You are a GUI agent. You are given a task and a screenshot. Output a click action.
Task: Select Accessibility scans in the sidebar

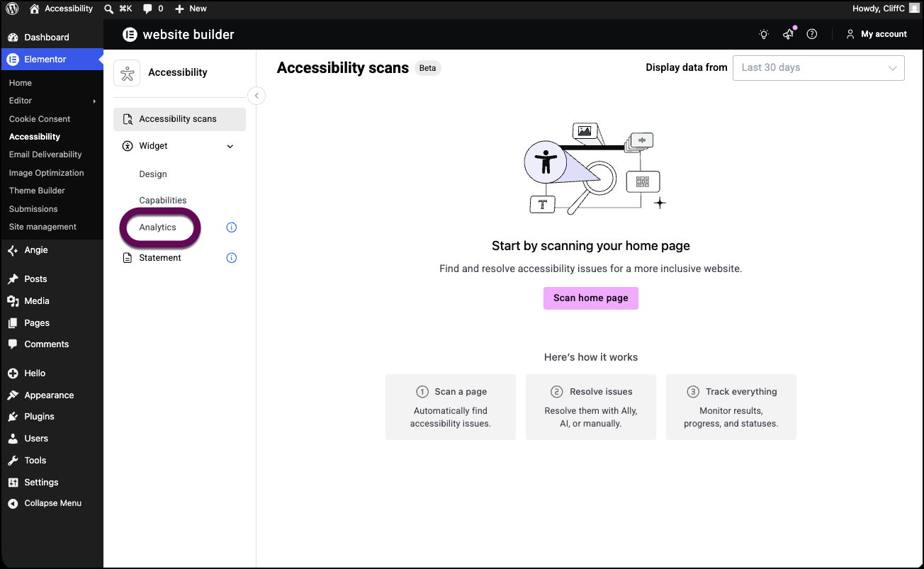pyautogui.click(x=179, y=119)
